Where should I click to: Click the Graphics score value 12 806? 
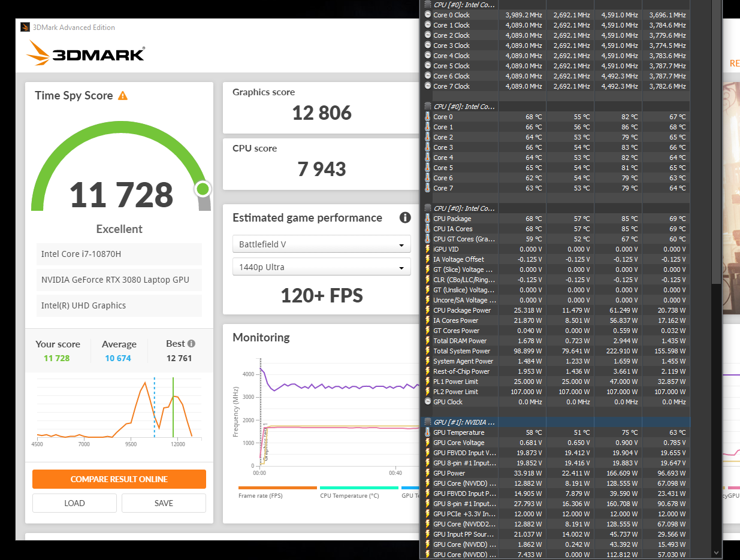click(322, 113)
